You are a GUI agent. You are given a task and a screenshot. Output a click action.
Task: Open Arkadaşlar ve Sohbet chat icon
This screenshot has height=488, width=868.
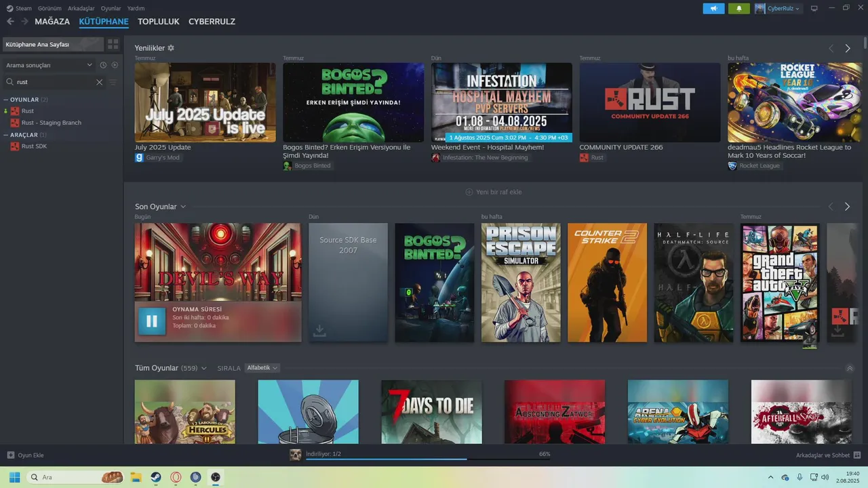856,455
